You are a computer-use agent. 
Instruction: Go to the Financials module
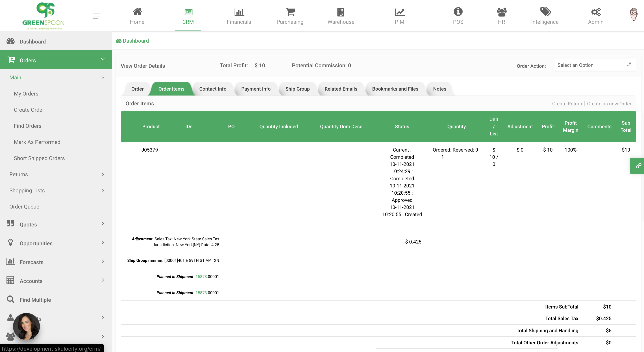point(239,16)
